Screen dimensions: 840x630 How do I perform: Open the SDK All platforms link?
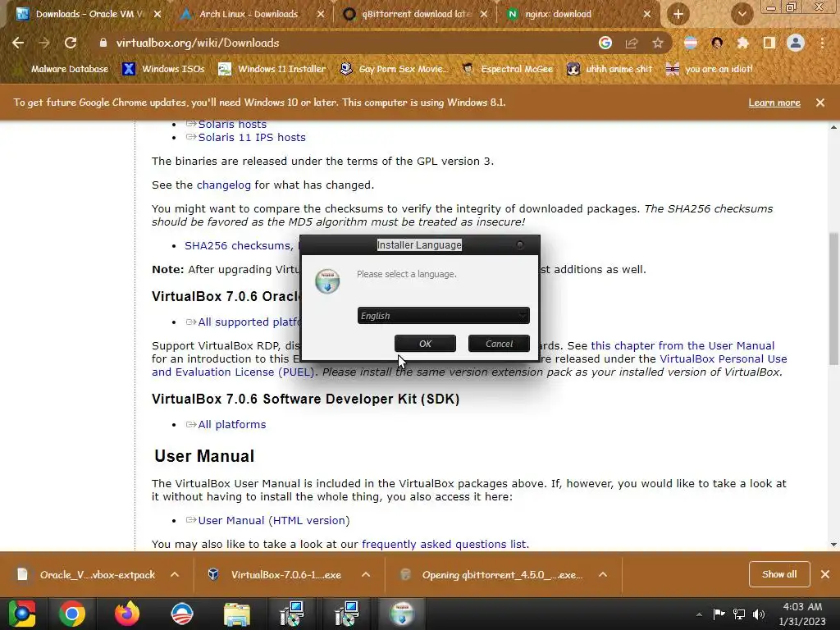tap(232, 424)
